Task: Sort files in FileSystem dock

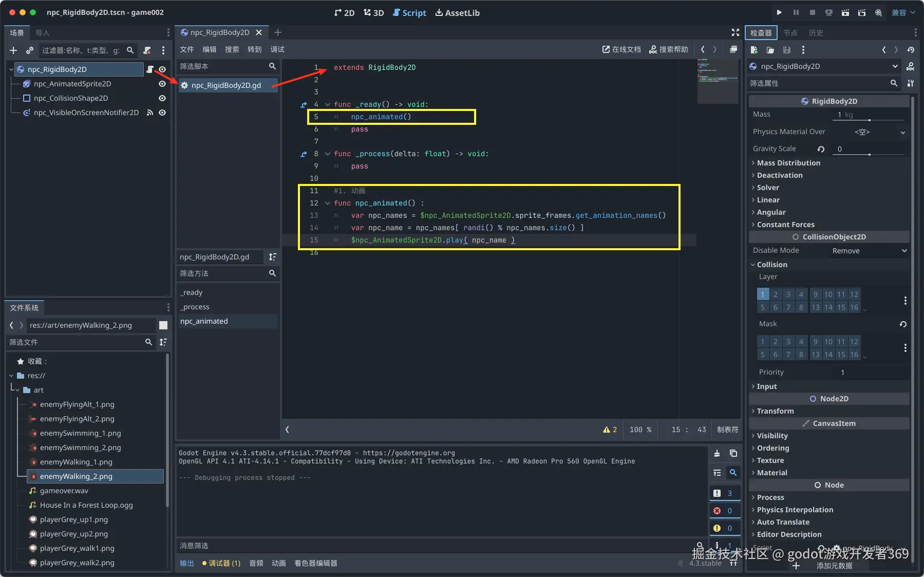Action: 163,342
